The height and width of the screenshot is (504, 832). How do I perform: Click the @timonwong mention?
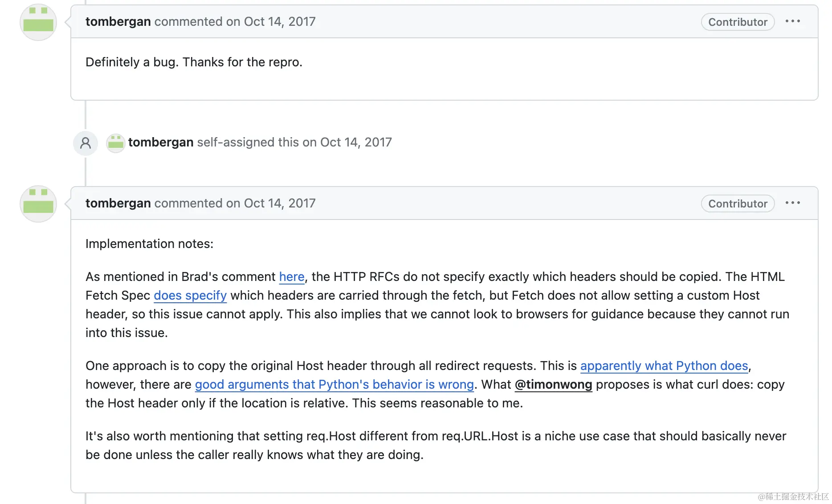(x=553, y=384)
